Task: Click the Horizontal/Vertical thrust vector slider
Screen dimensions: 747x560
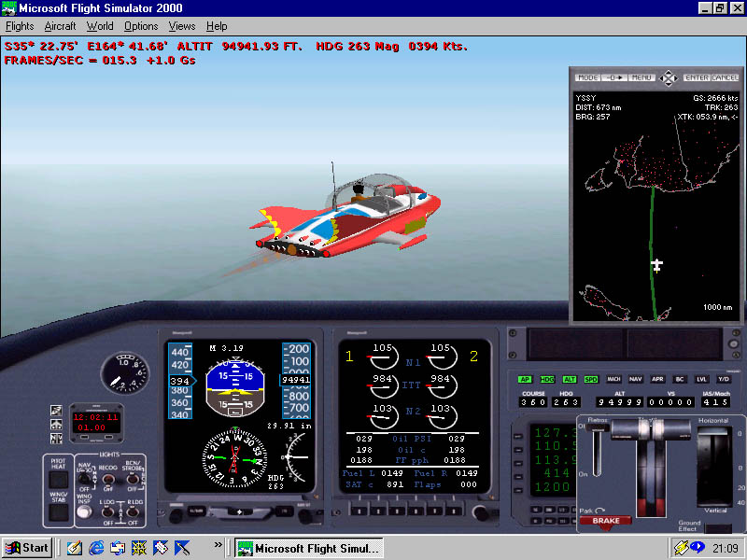Action: (714, 467)
